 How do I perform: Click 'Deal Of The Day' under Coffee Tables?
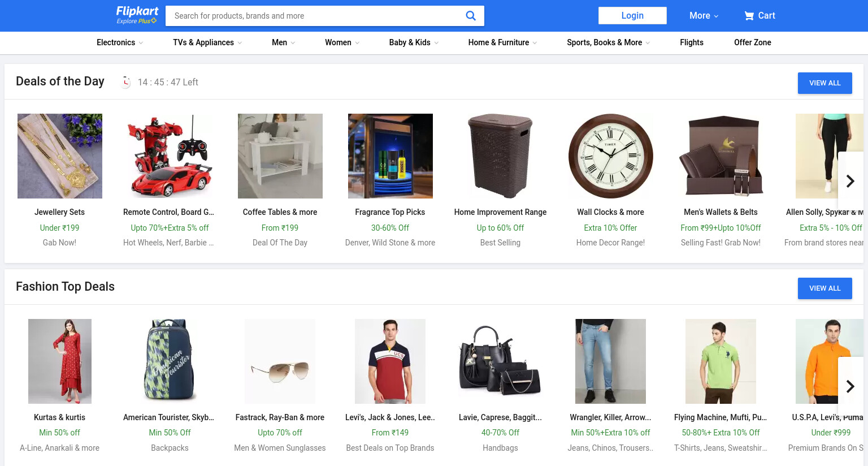pos(280,243)
